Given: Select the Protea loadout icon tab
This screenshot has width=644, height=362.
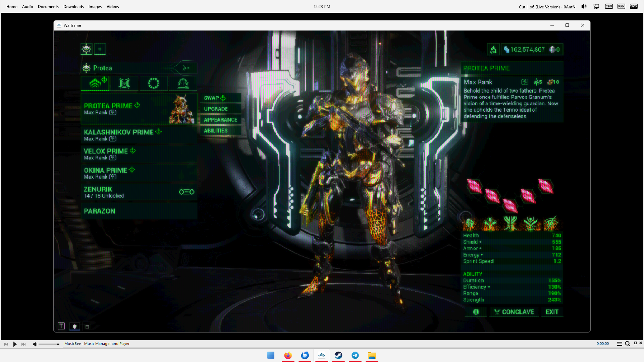Looking at the screenshot, I should [x=87, y=49].
